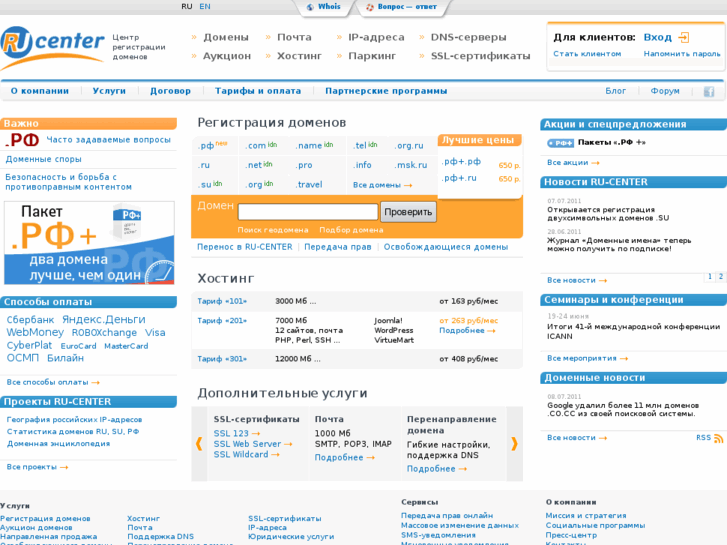Open the Почта menu item
This screenshot has width=727, height=545.
[x=294, y=37]
